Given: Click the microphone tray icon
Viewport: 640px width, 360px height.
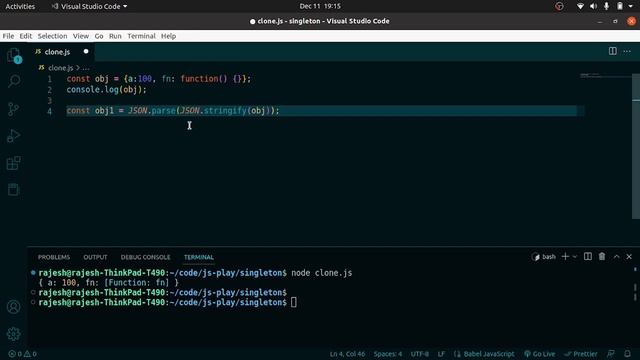Looking at the screenshot, I should [607, 6].
